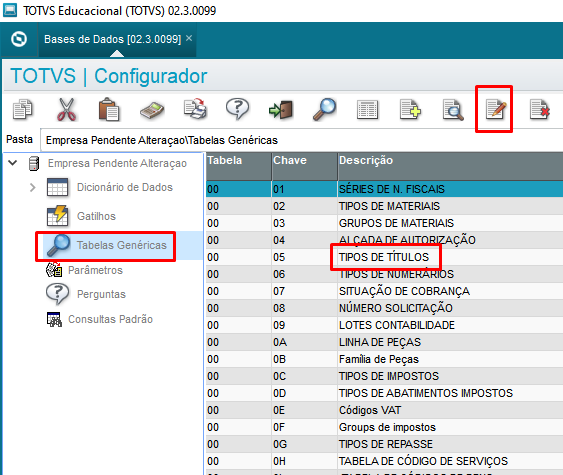Click the add new record icon
563x475 pixels.
[x=410, y=109]
